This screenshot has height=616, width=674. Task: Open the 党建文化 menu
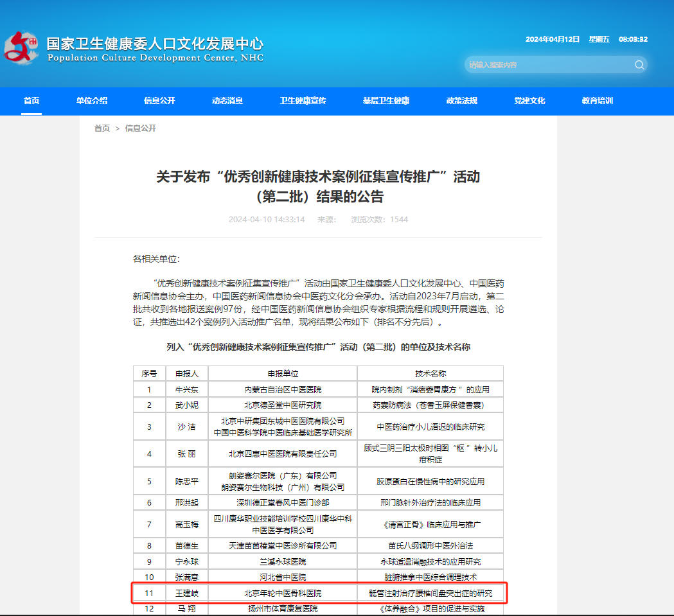529,101
